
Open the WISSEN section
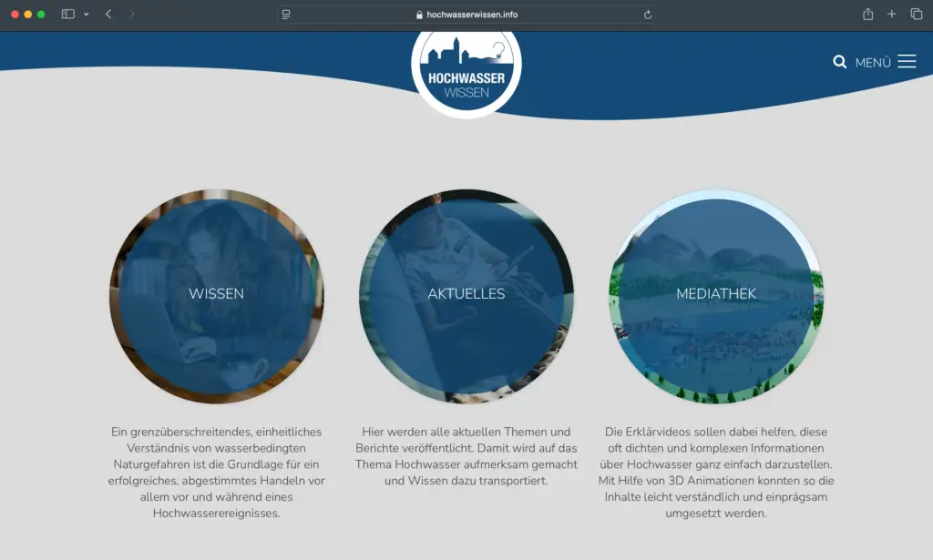(216, 293)
